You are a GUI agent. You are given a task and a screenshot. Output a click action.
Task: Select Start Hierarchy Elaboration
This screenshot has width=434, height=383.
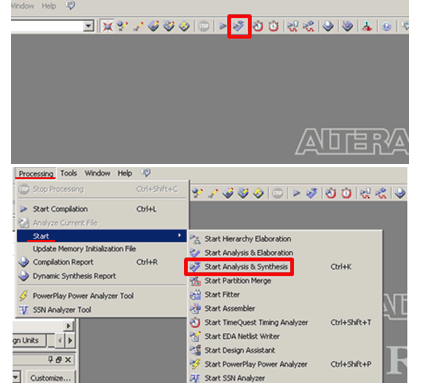coord(285,239)
